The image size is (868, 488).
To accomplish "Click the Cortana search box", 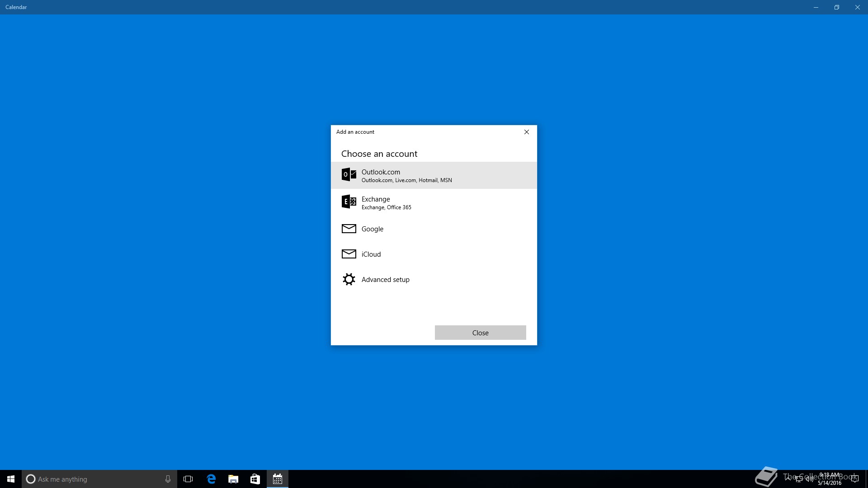I will [99, 479].
